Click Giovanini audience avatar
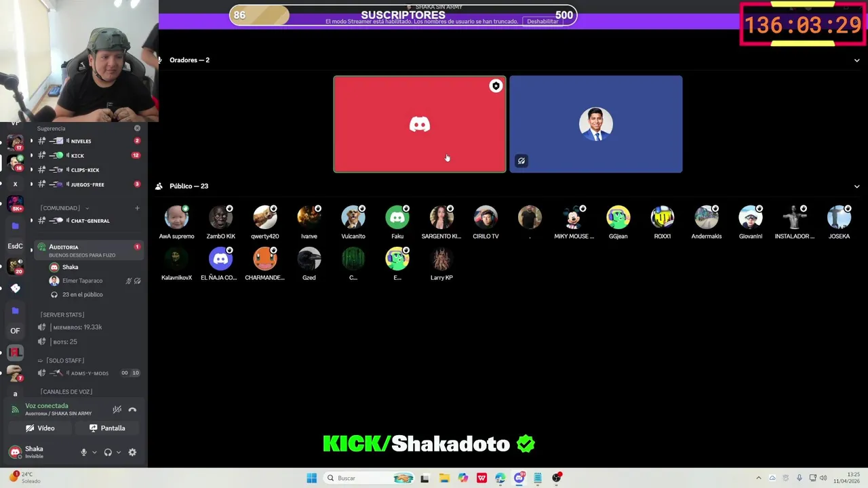Screen dimensions: 868x488 tap(750, 218)
